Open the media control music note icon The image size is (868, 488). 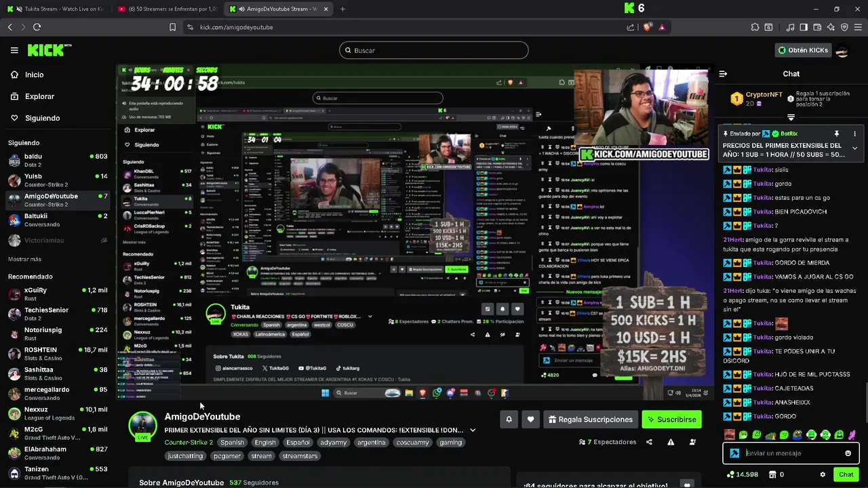click(x=790, y=27)
